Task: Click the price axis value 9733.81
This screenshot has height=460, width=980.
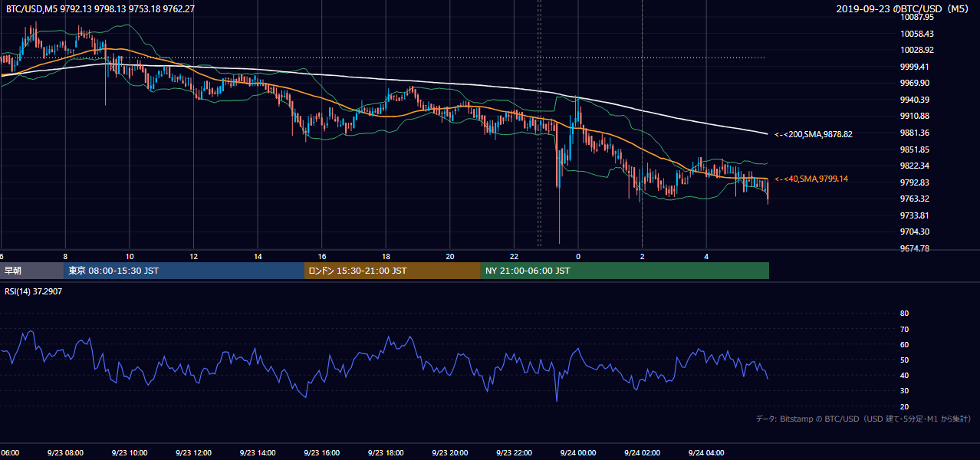Action: [x=915, y=215]
